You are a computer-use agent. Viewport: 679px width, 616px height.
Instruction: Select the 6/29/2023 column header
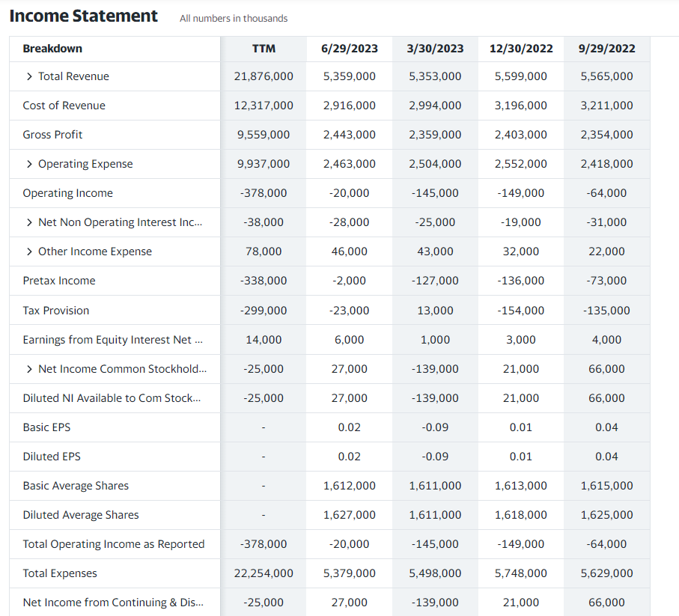point(349,49)
